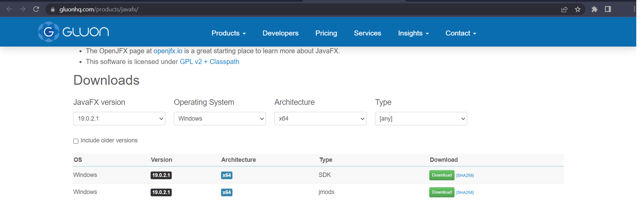The image size is (644, 202).
Task: Open the Architecture x64 dropdown
Action: click(x=320, y=119)
